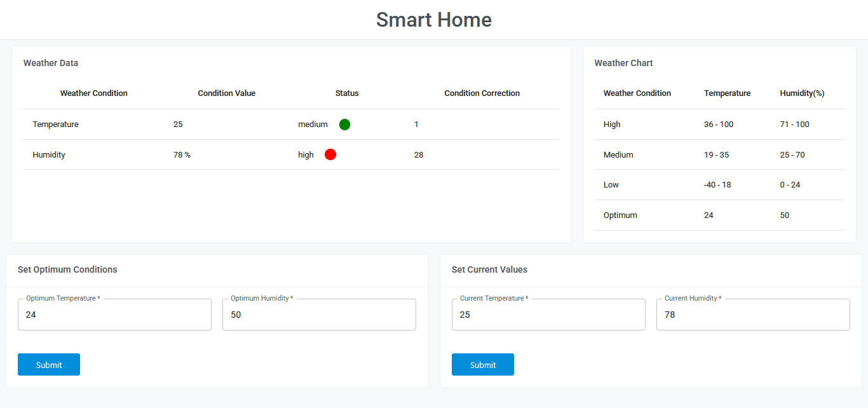Click the green temperature status indicator

pyautogui.click(x=344, y=125)
